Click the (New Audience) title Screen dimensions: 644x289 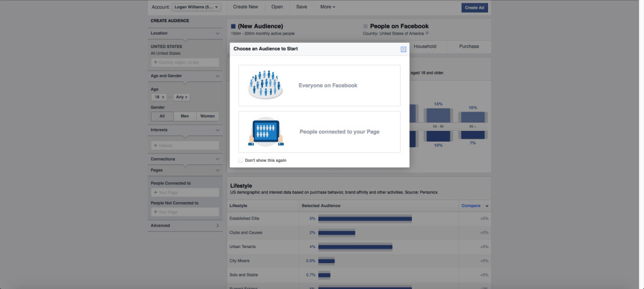[x=260, y=26]
